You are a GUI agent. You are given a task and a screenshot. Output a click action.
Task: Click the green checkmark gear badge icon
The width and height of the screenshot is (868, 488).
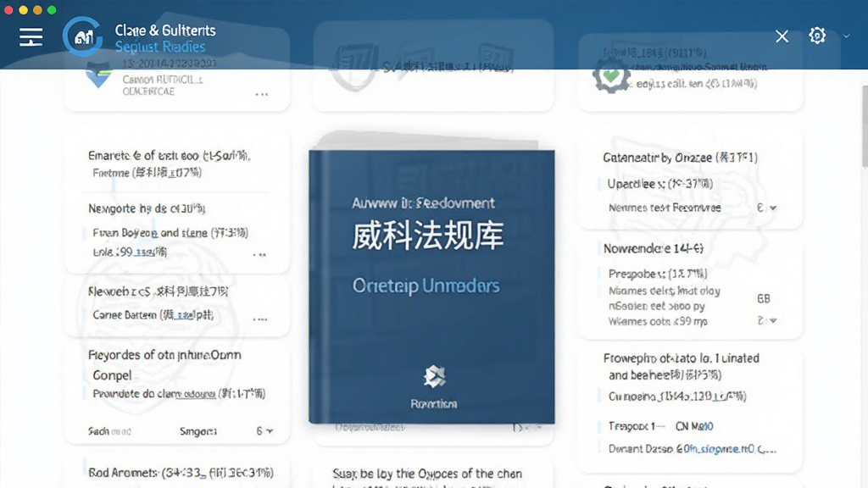[611, 75]
